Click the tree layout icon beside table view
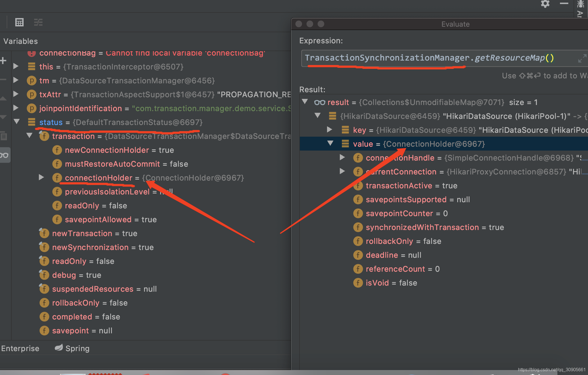Image resolution: width=588 pixels, height=375 pixels. click(x=38, y=22)
